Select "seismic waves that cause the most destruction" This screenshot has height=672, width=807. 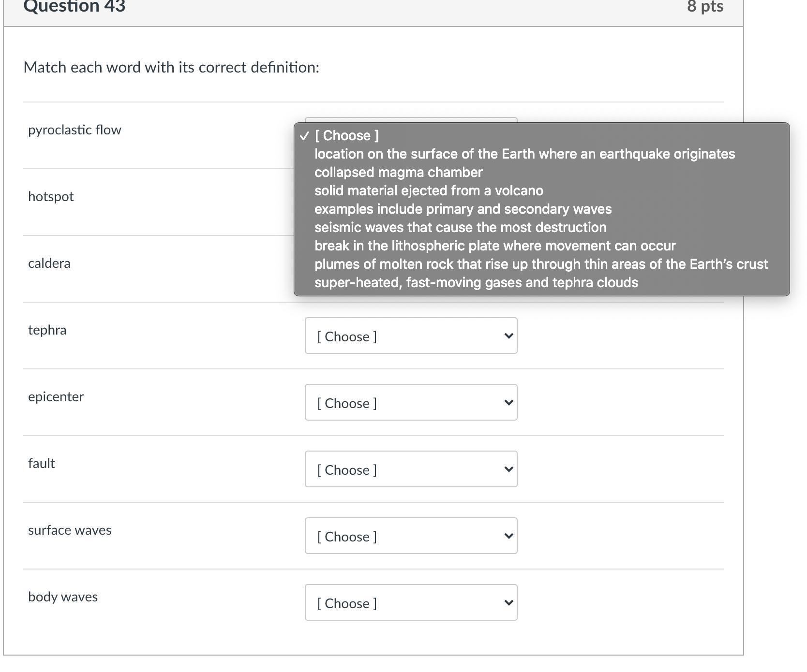coord(460,228)
